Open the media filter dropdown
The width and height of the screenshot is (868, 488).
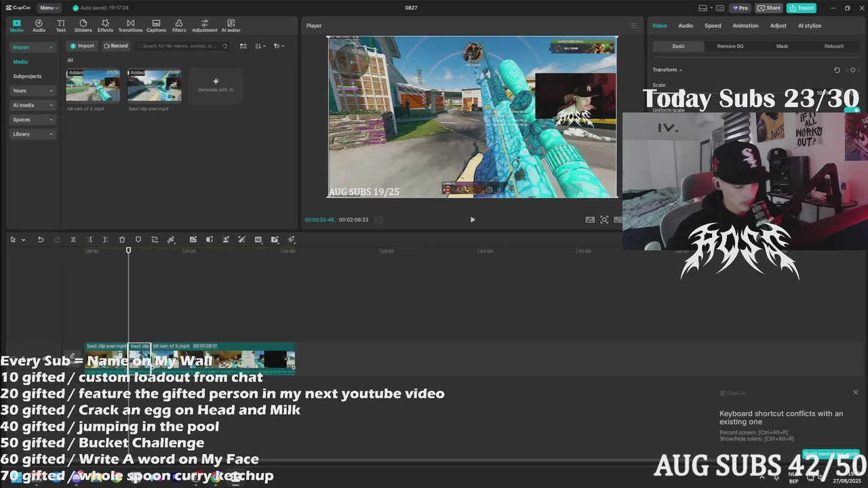tap(279, 46)
